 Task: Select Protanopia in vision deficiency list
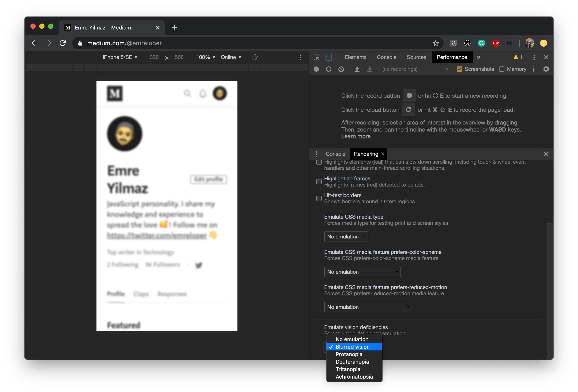pyautogui.click(x=349, y=354)
